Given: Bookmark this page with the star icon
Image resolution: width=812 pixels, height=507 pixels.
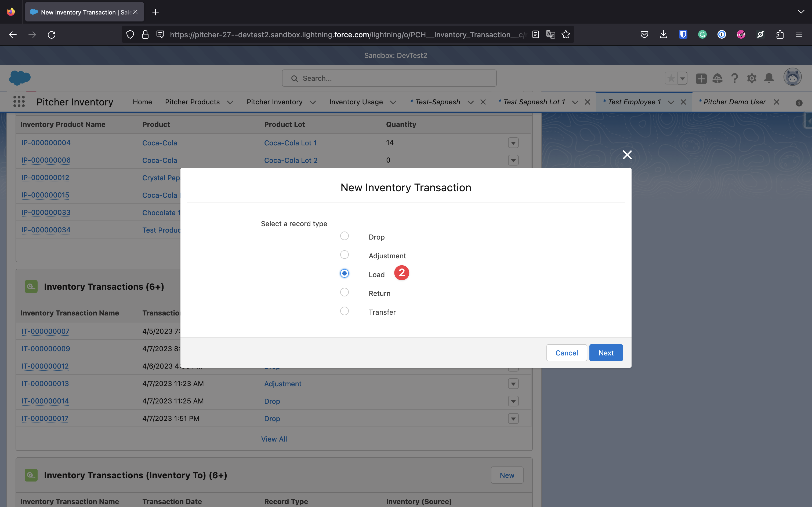Looking at the screenshot, I should coord(566,35).
